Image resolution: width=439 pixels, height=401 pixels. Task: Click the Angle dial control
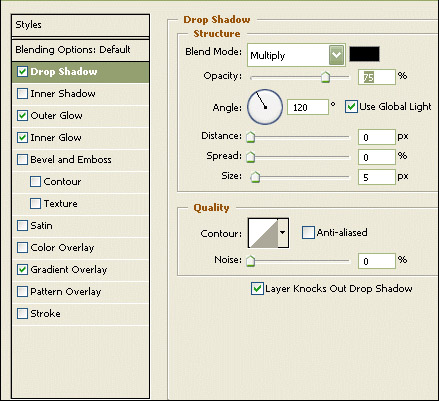point(265,107)
